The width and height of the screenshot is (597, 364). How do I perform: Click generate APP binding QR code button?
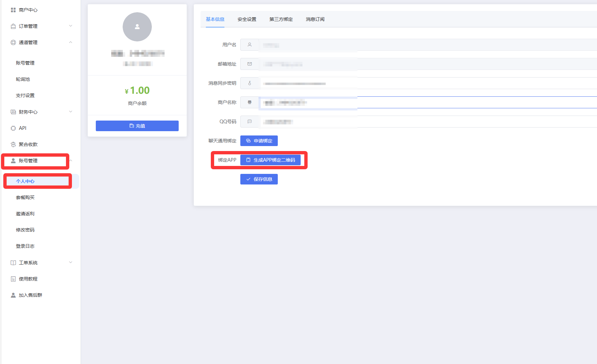pyautogui.click(x=270, y=160)
